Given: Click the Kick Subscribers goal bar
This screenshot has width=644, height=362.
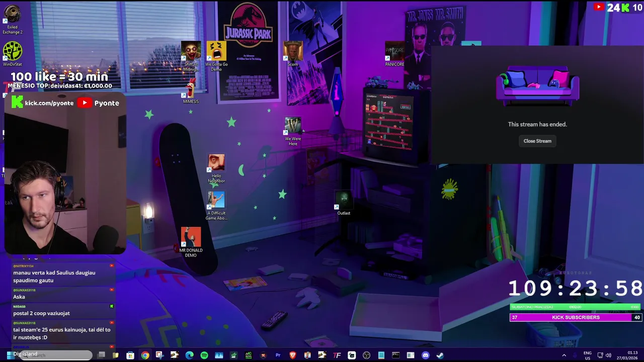Looking at the screenshot, I should tap(576, 317).
